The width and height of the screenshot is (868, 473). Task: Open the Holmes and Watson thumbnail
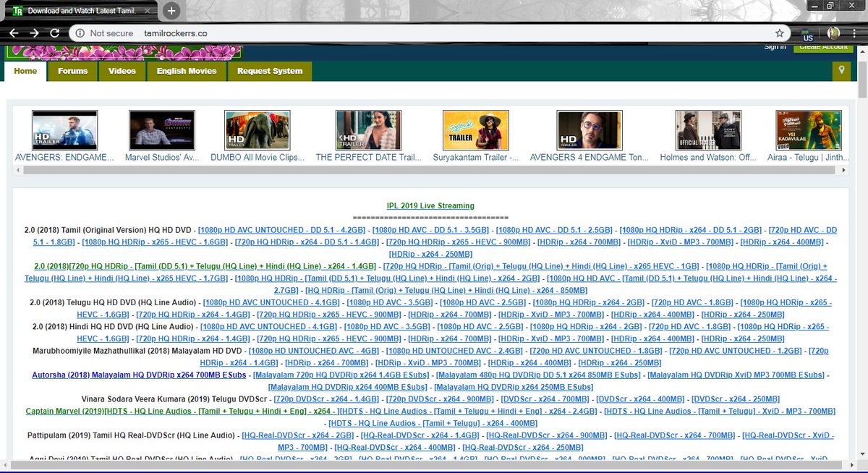(x=708, y=130)
